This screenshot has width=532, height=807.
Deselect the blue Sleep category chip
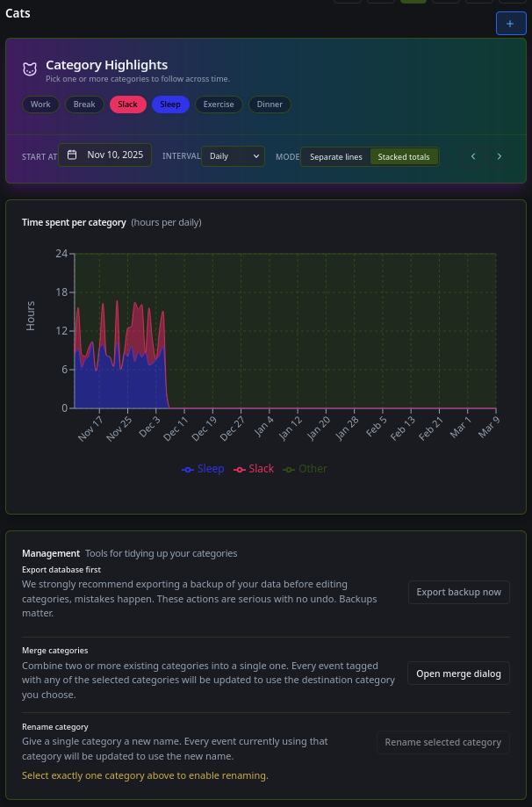170,104
